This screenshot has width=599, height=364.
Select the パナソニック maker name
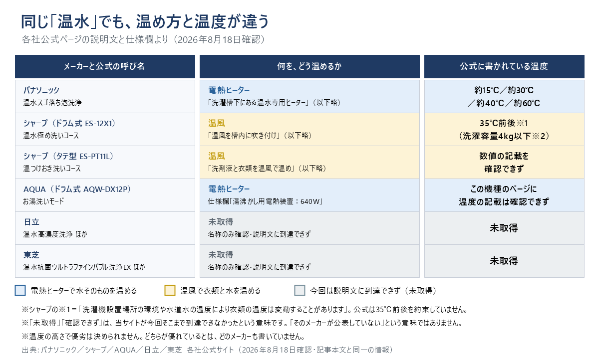(41, 90)
